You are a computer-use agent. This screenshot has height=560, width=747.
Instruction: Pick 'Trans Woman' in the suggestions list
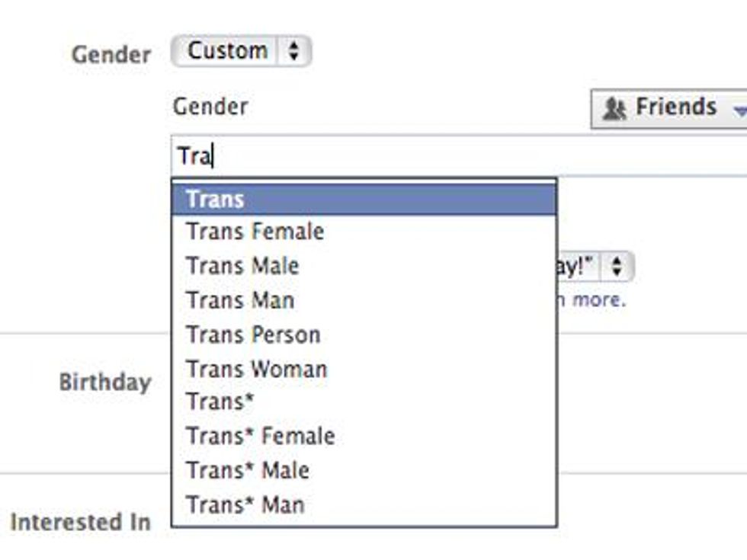pyautogui.click(x=255, y=369)
